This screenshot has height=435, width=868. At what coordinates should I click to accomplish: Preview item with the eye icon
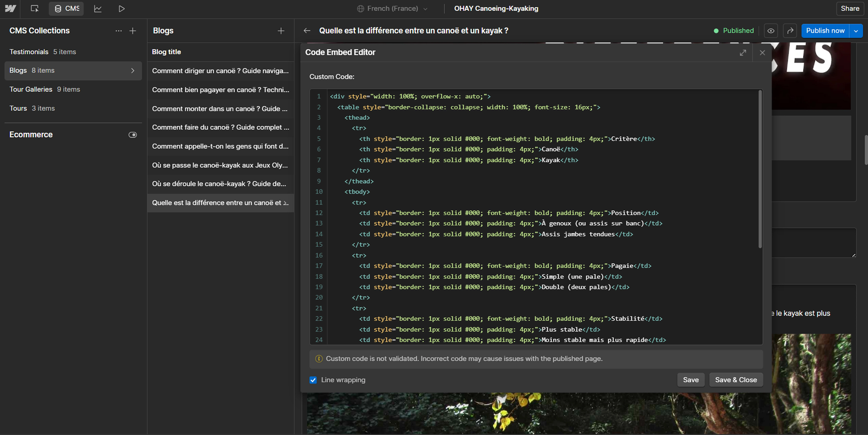[771, 31]
